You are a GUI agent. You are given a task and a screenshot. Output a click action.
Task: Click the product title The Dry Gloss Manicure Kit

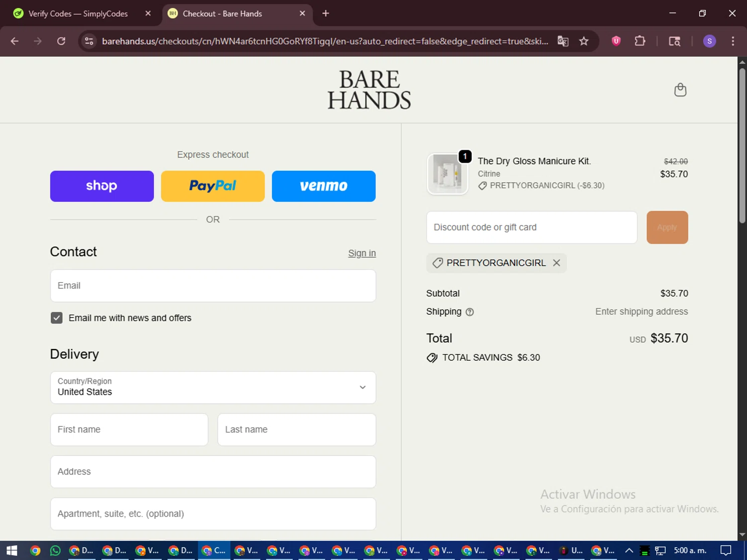[x=534, y=161]
